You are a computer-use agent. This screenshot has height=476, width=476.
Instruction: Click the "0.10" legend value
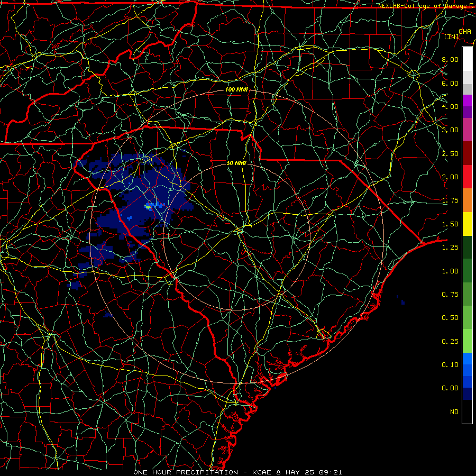coord(450,365)
